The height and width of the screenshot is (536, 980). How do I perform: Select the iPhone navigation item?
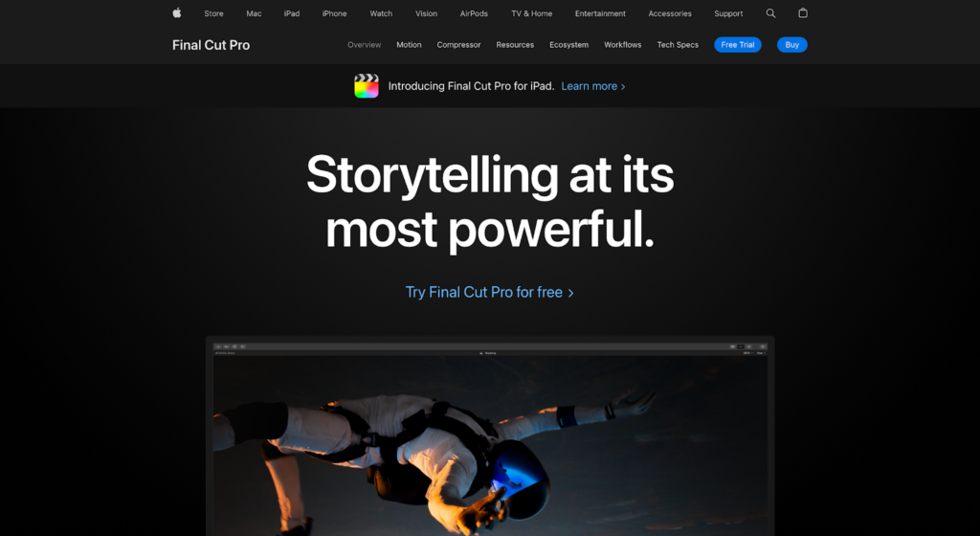point(334,13)
